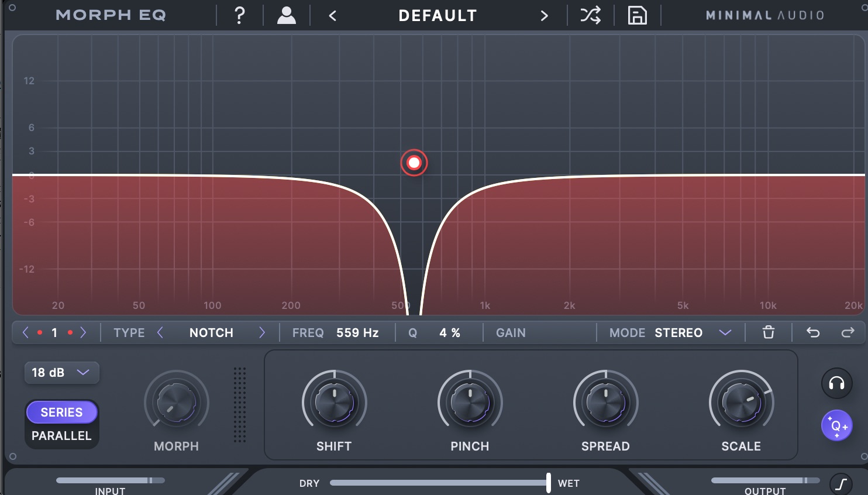Toggle the soft-clip curve icon near OUTPUT
Image resolution: width=868 pixels, height=495 pixels.
841,483
